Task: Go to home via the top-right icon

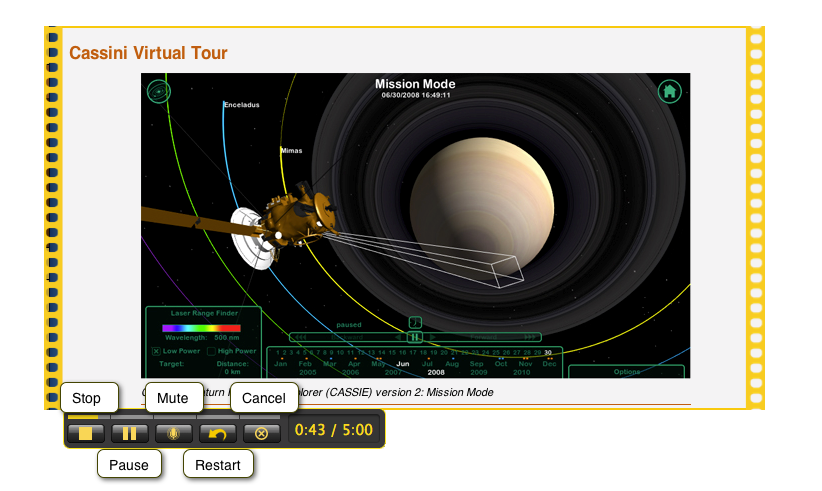Action: 669,92
